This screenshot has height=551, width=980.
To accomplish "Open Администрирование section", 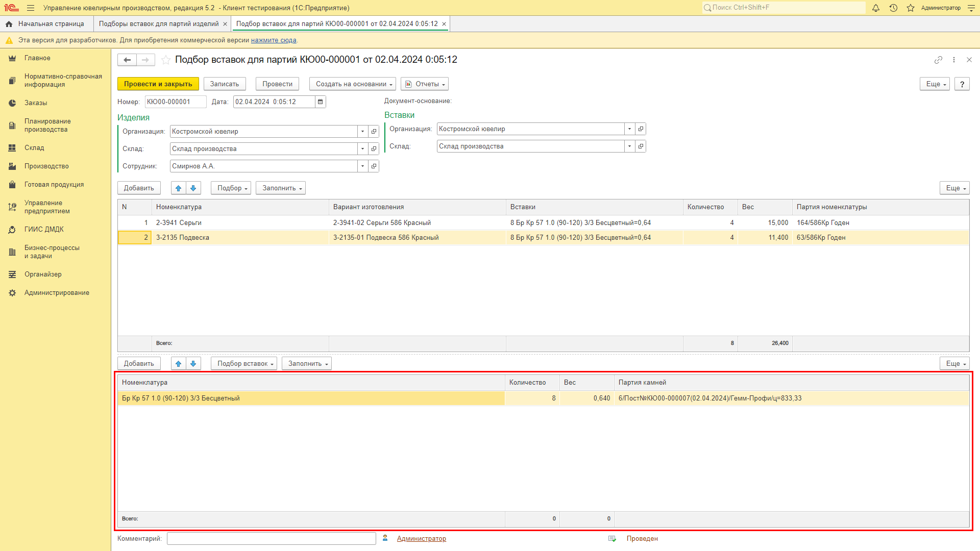I will [57, 293].
